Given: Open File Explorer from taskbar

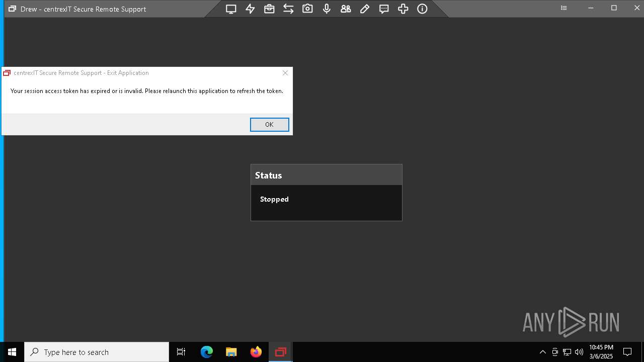Looking at the screenshot, I should click(231, 352).
